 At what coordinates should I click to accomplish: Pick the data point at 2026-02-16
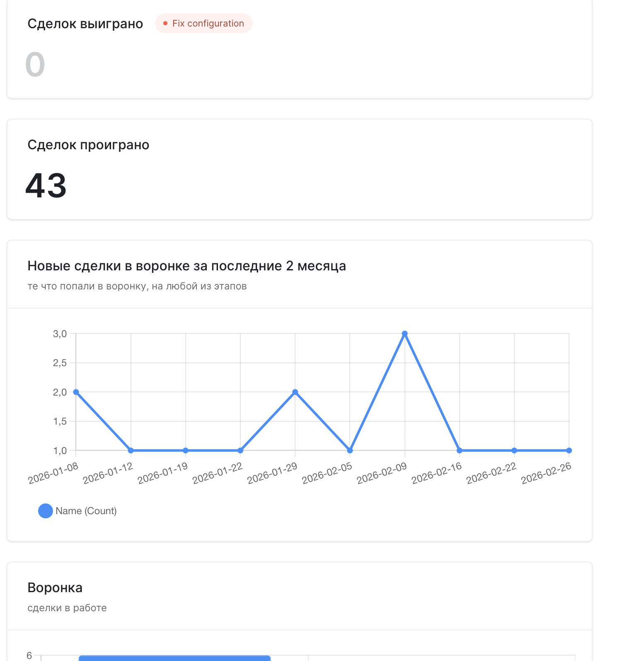[460, 450]
